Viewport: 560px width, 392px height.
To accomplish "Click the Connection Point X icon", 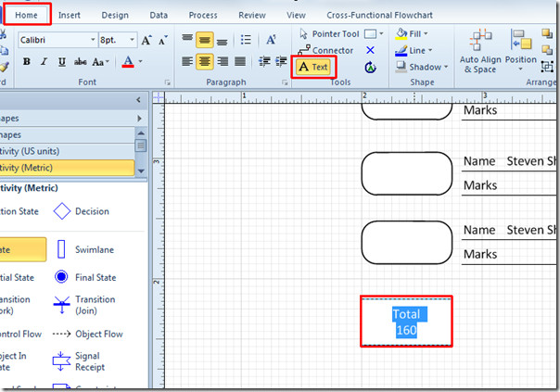I will coord(370,50).
